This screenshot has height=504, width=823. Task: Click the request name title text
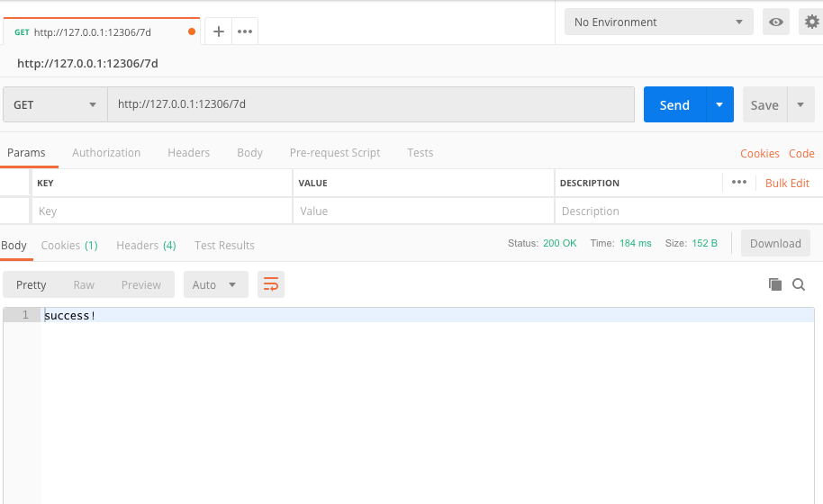click(87, 64)
